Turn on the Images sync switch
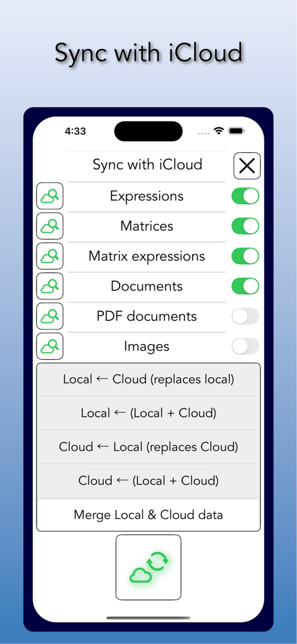Image resolution: width=297 pixels, height=644 pixels. (245, 346)
